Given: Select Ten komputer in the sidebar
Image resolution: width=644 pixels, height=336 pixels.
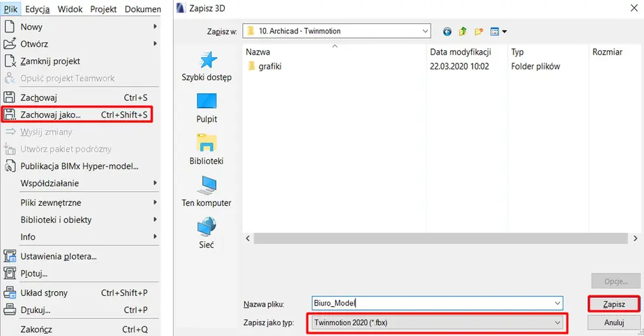Looking at the screenshot, I should click(207, 192).
